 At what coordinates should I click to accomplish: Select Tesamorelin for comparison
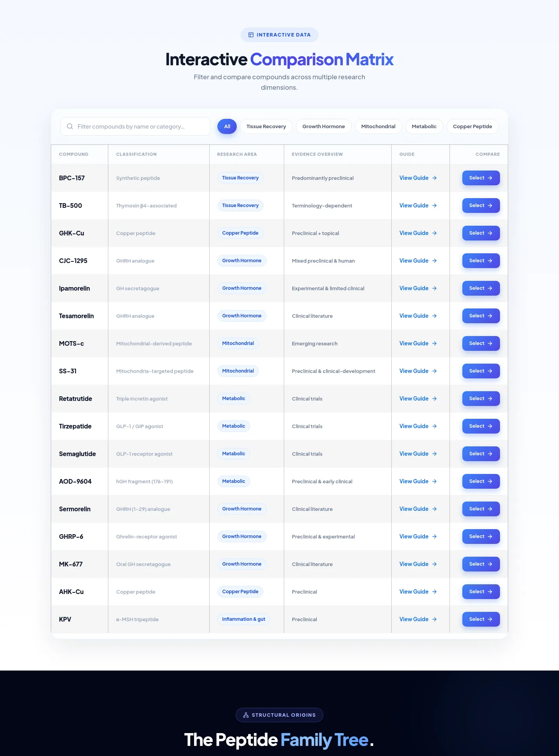(481, 316)
